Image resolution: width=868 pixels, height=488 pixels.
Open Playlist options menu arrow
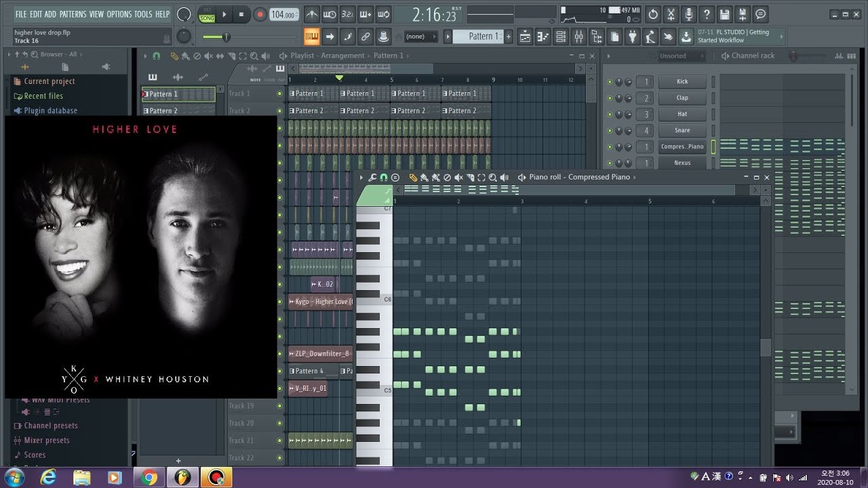point(144,56)
